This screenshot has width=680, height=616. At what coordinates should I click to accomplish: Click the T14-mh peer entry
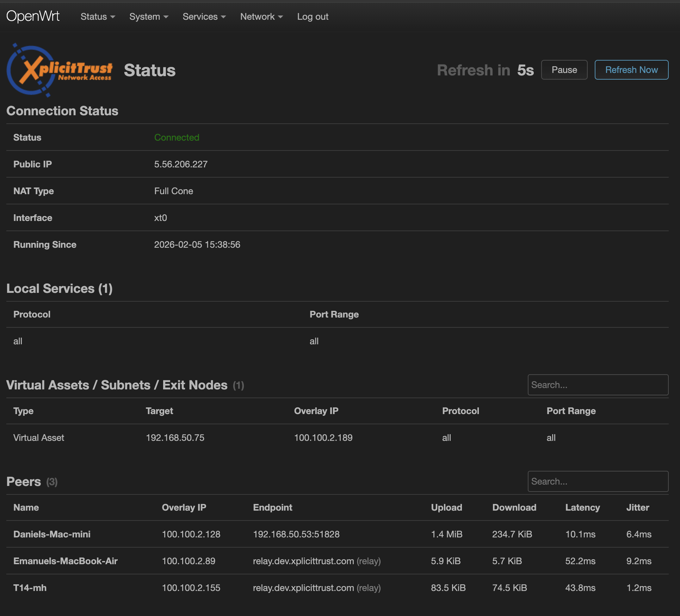[x=30, y=588]
